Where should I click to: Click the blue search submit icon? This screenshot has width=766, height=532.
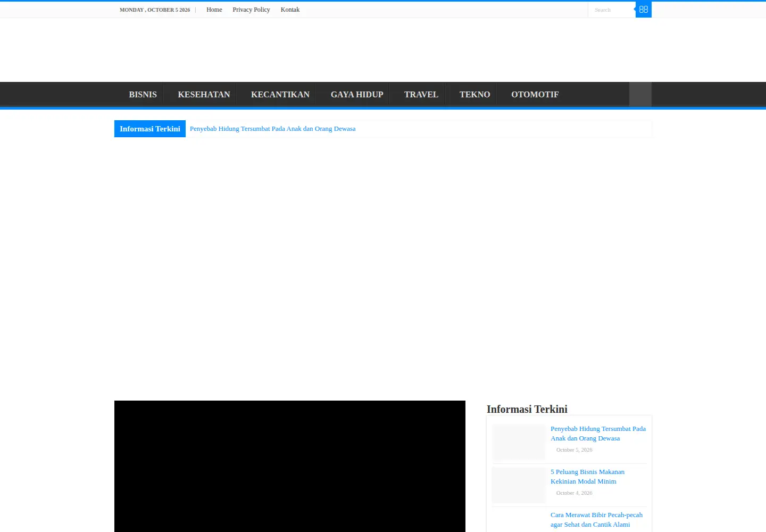pos(644,10)
